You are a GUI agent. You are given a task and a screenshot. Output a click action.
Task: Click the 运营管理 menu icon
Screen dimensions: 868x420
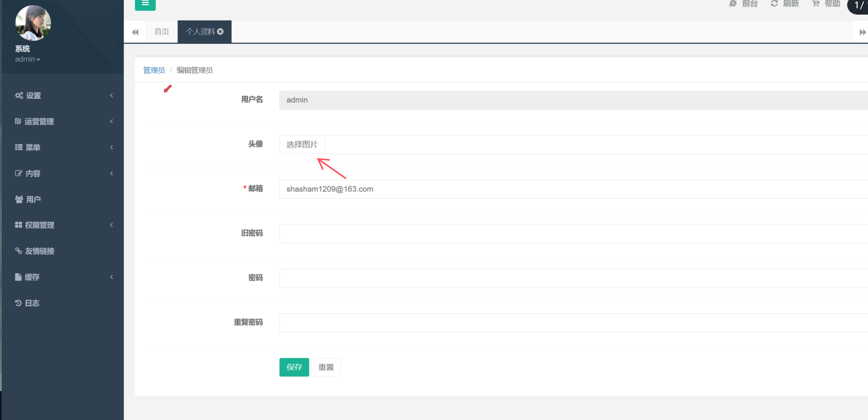[x=18, y=121]
